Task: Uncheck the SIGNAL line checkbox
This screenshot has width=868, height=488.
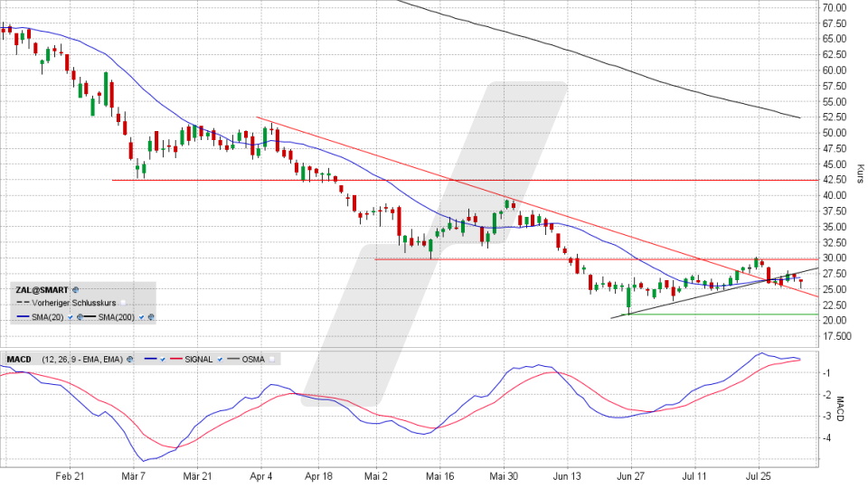Action: [x=219, y=359]
